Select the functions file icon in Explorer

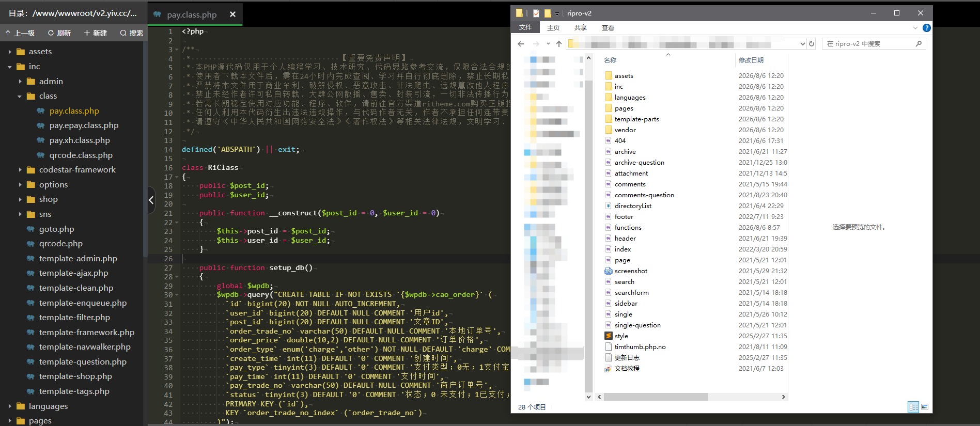[x=609, y=228]
